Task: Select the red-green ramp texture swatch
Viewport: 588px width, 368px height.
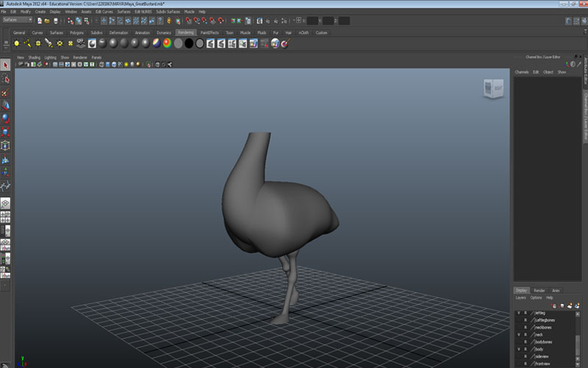Action: point(168,43)
